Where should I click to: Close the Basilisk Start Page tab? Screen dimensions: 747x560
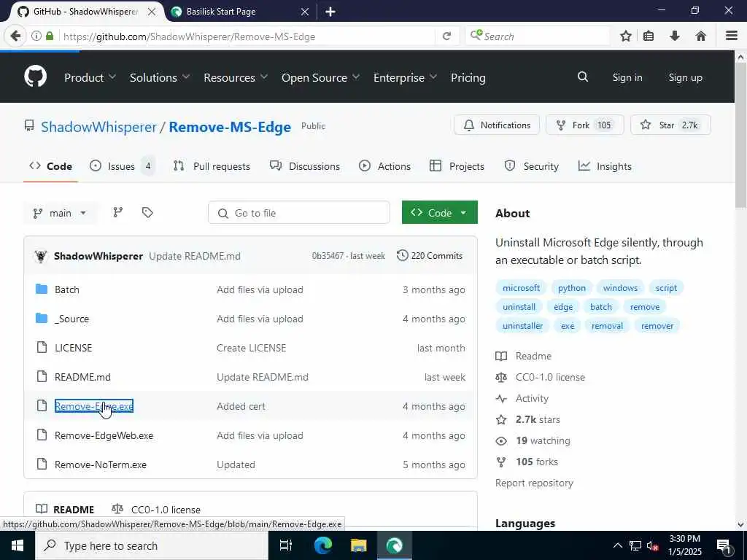coord(305,12)
